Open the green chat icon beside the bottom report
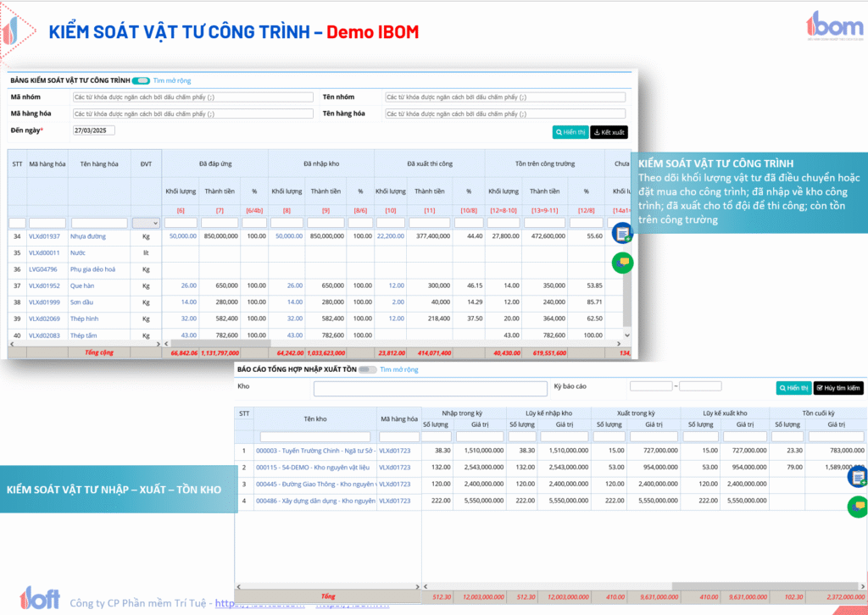The height and width of the screenshot is (615, 868). (858, 507)
